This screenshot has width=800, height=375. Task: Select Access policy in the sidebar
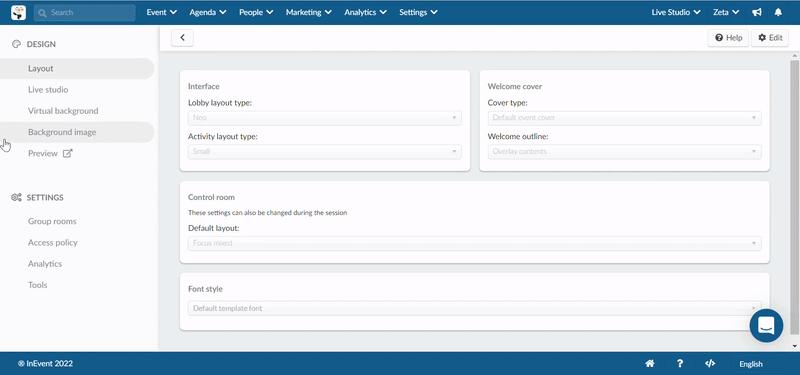pyautogui.click(x=53, y=243)
